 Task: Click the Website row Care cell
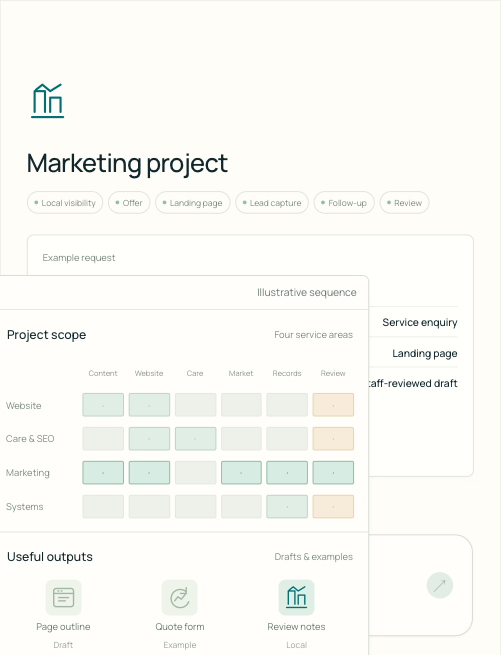(196, 405)
